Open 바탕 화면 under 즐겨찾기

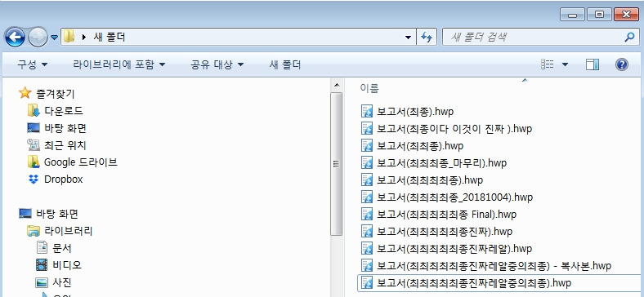click(x=65, y=128)
